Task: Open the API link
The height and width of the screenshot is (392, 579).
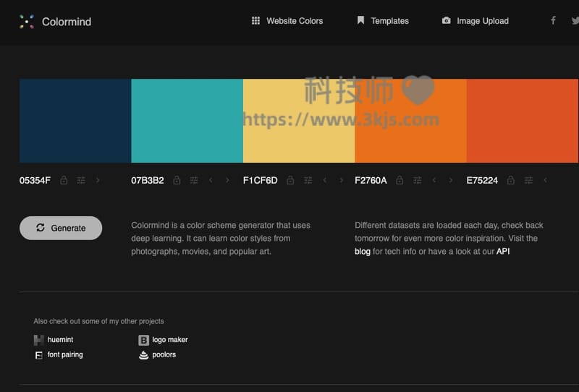Action: pos(503,252)
